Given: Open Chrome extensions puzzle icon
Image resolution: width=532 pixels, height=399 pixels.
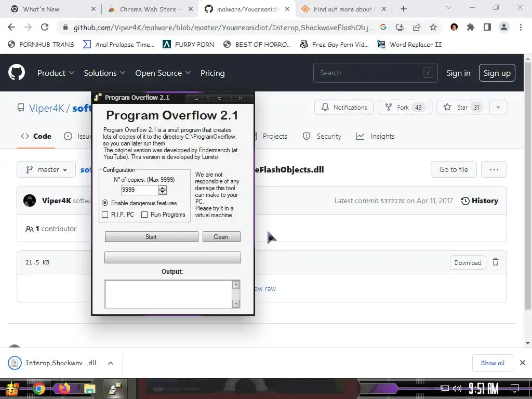Looking at the screenshot, I should coord(470,27).
